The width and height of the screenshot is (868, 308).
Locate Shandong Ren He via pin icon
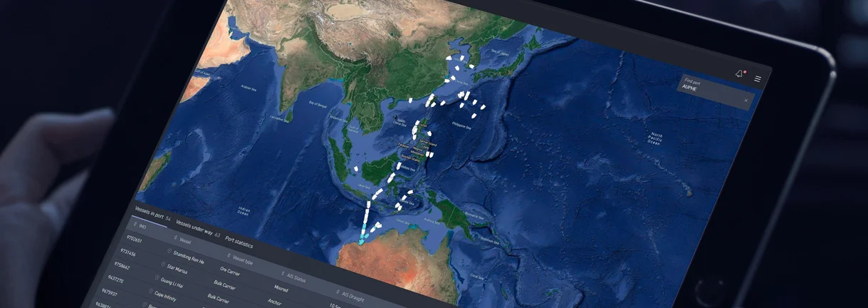(x=169, y=251)
